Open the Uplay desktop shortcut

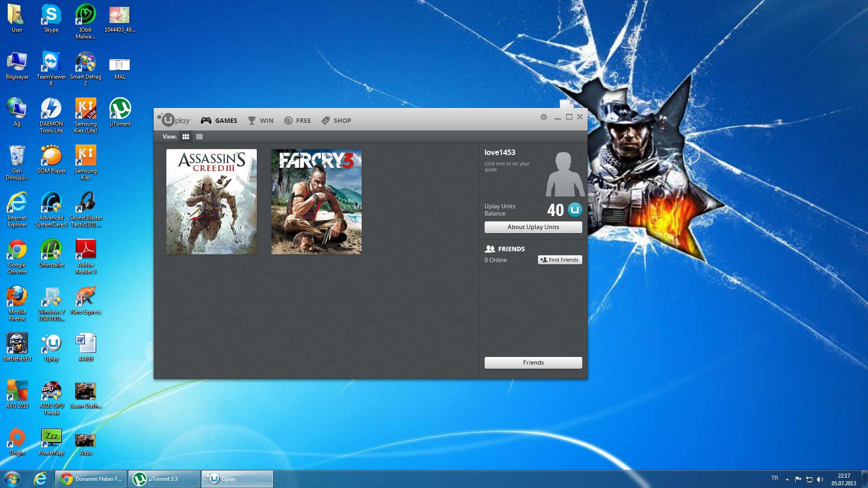pos(51,348)
